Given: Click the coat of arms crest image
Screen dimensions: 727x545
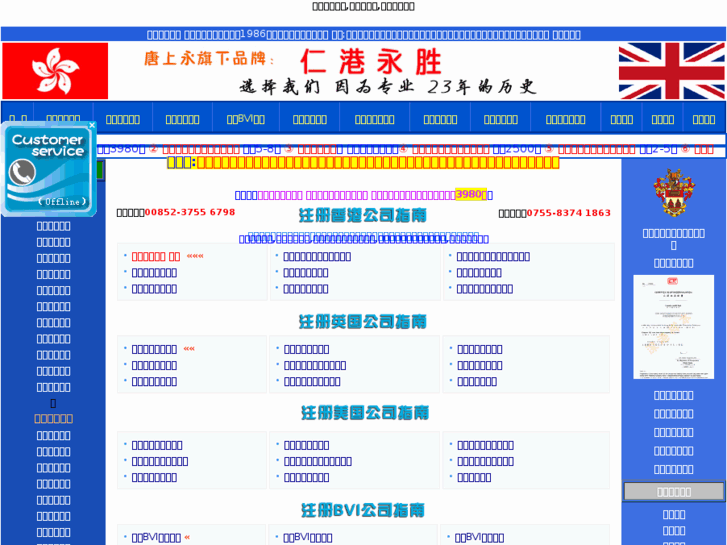Looking at the screenshot, I should [674, 192].
